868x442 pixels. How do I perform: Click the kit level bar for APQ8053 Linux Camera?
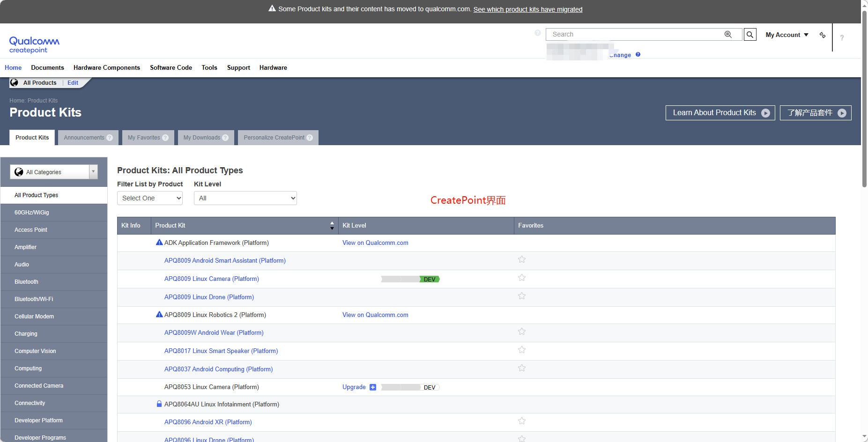[x=410, y=387]
